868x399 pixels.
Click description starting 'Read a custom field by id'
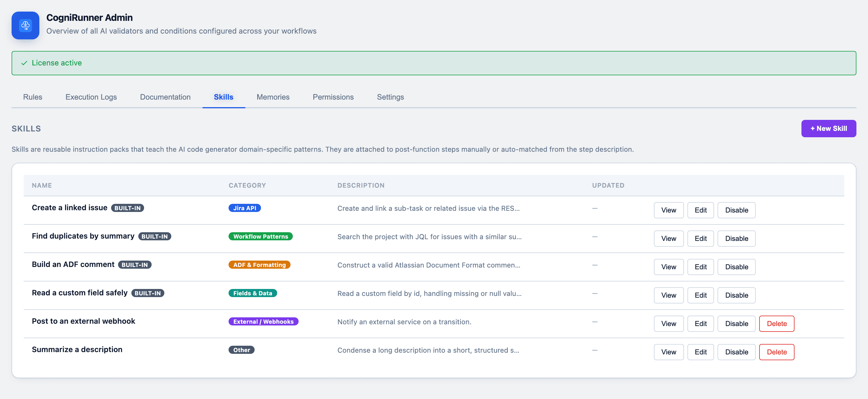[x=430, y=293]
